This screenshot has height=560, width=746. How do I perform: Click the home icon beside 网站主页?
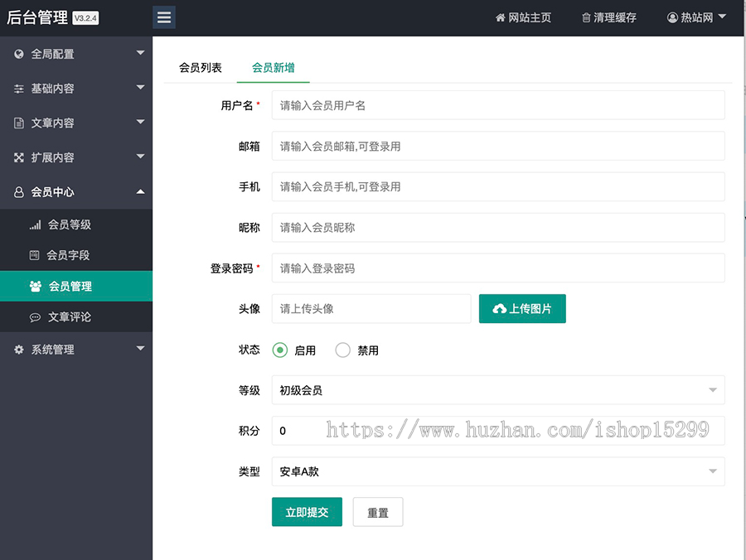pos(500,17)
